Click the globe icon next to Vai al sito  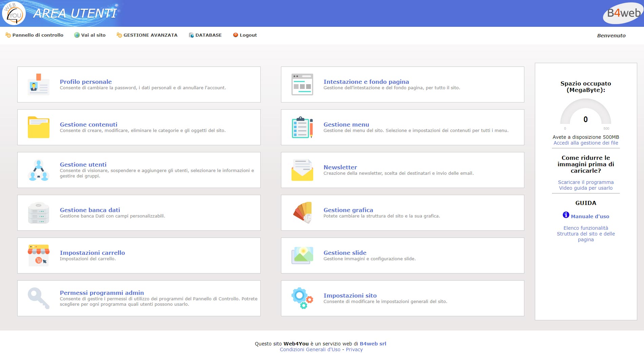pos(77,35)
